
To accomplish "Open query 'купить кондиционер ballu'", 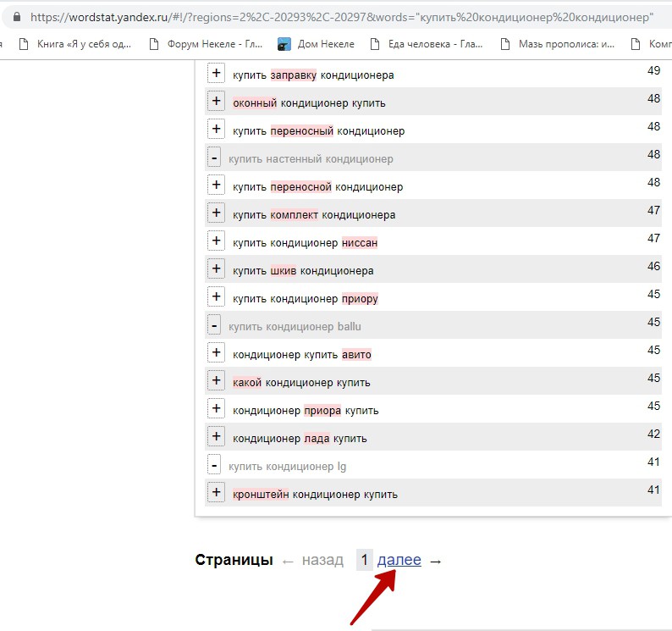I will 295,326.
